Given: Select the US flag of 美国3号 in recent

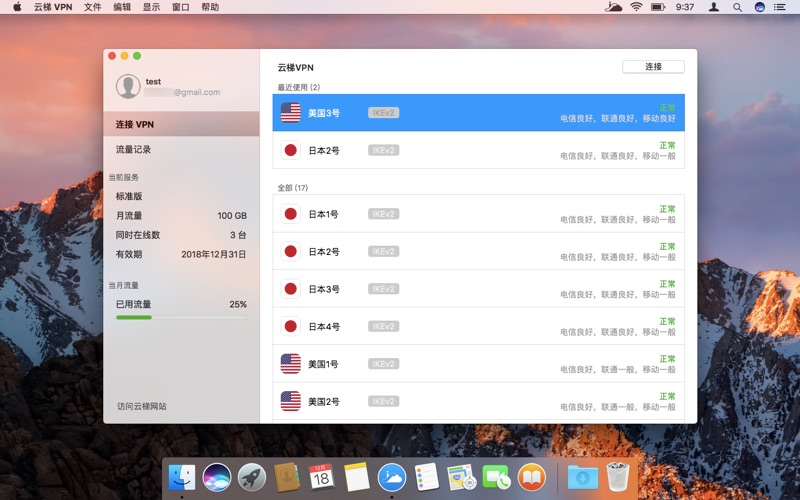Looking at the screenshot, I should click(291, 113).
